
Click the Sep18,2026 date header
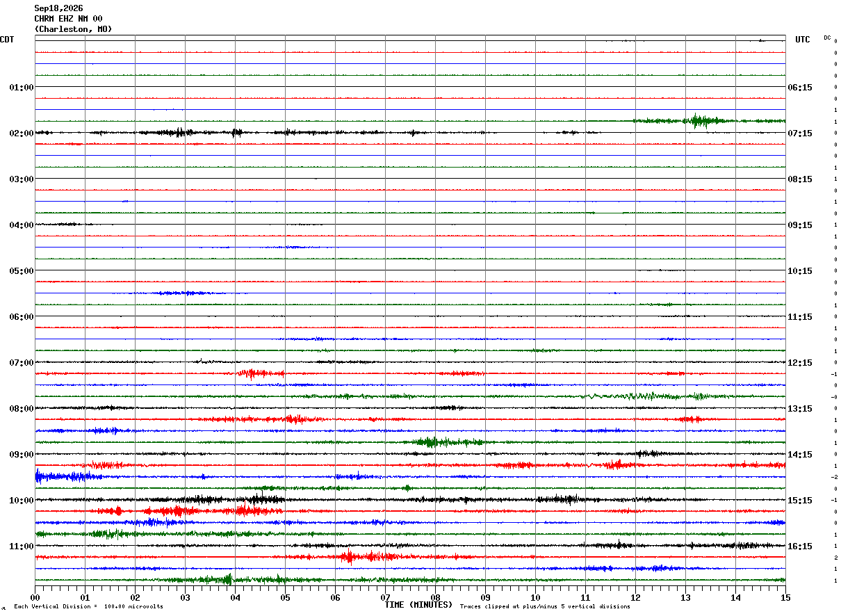(x=58, y=8)
